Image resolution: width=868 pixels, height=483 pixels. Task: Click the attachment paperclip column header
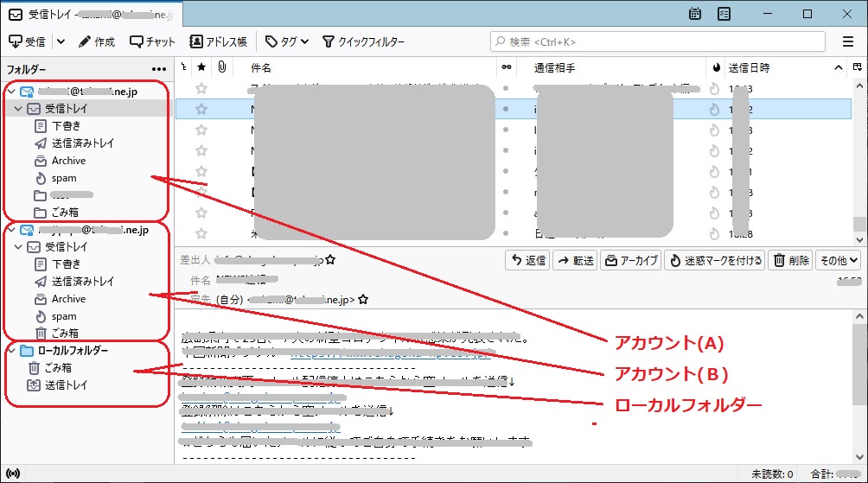[222, 67]
